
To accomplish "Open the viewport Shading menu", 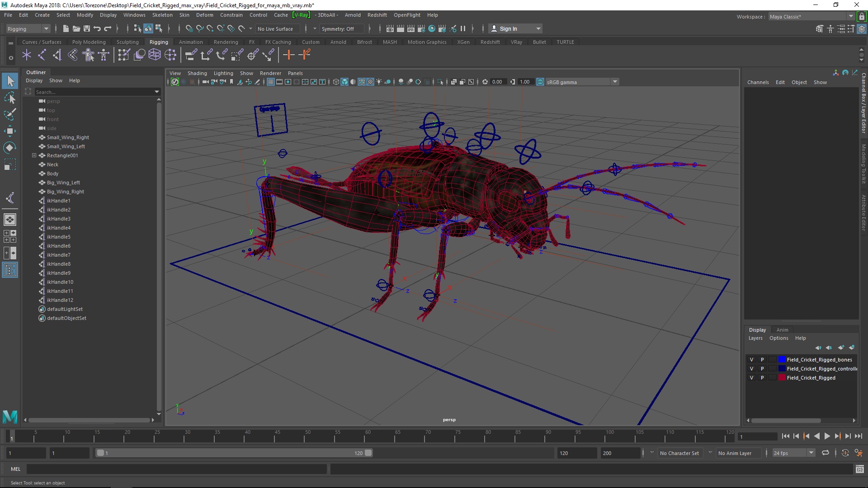I will click(x=197, y=73).
